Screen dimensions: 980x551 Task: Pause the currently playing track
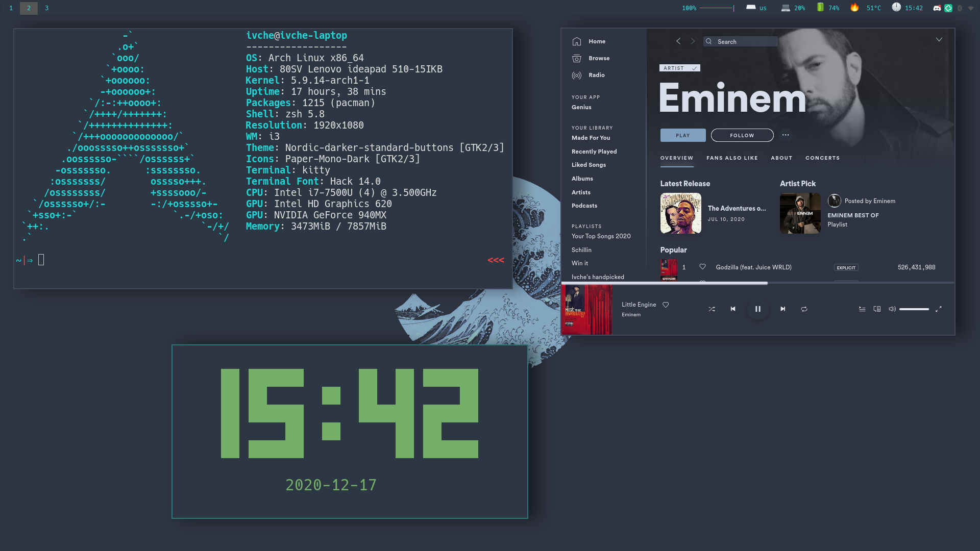757,309
